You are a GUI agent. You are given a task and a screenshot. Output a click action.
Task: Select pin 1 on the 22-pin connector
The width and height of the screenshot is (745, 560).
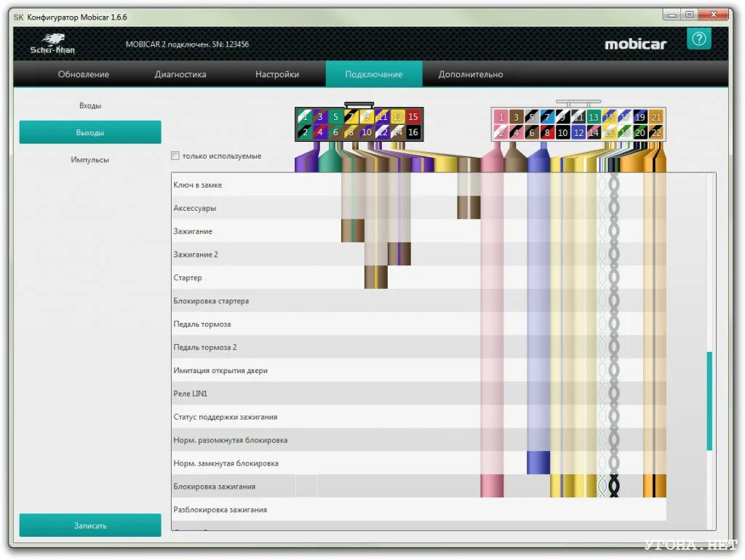click(501, 117)
